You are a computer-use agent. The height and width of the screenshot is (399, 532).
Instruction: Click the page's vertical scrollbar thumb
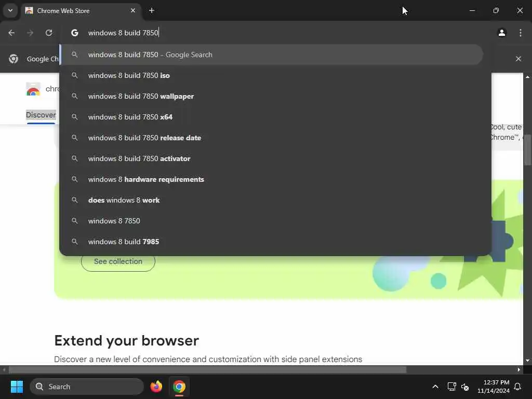(528, 149)
